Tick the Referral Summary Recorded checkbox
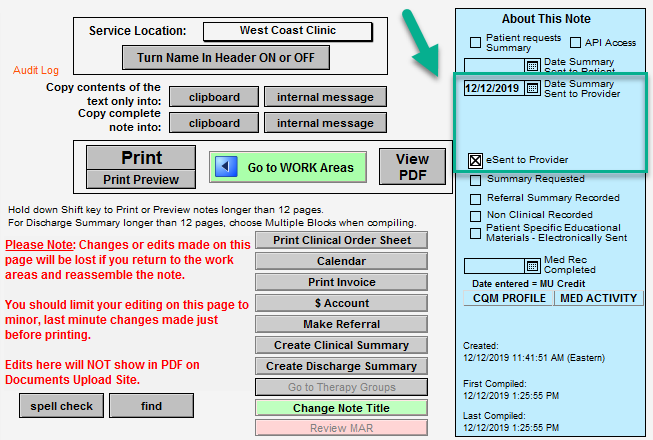 coord(476,198)
